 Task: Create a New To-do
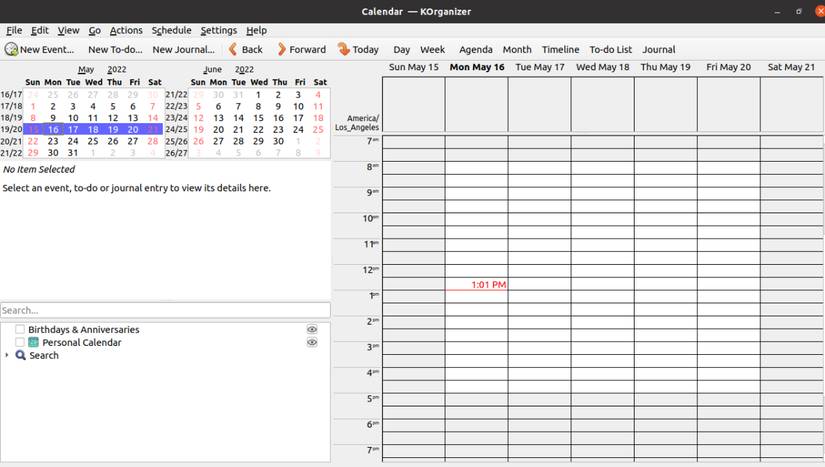115,49
